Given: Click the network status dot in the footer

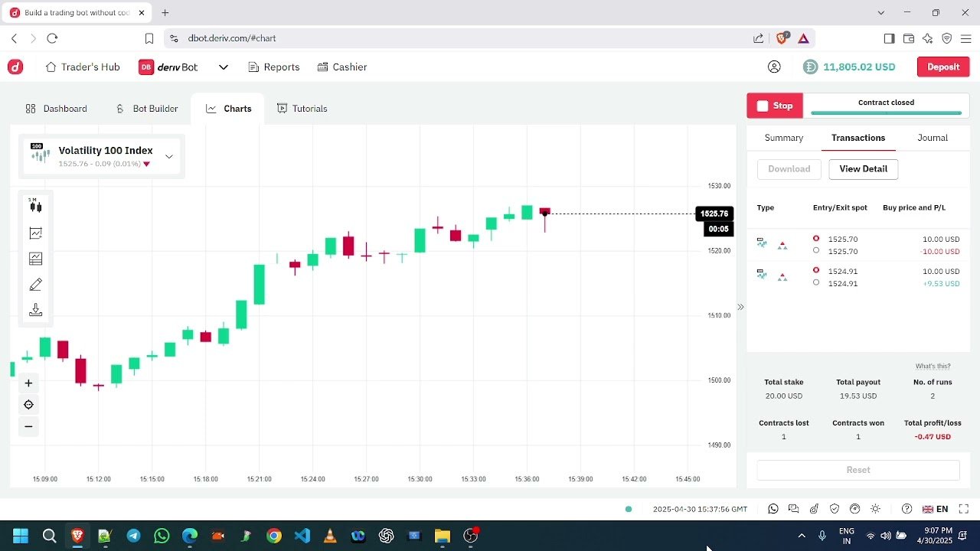Looking at the screenshot, I should 629,508.
